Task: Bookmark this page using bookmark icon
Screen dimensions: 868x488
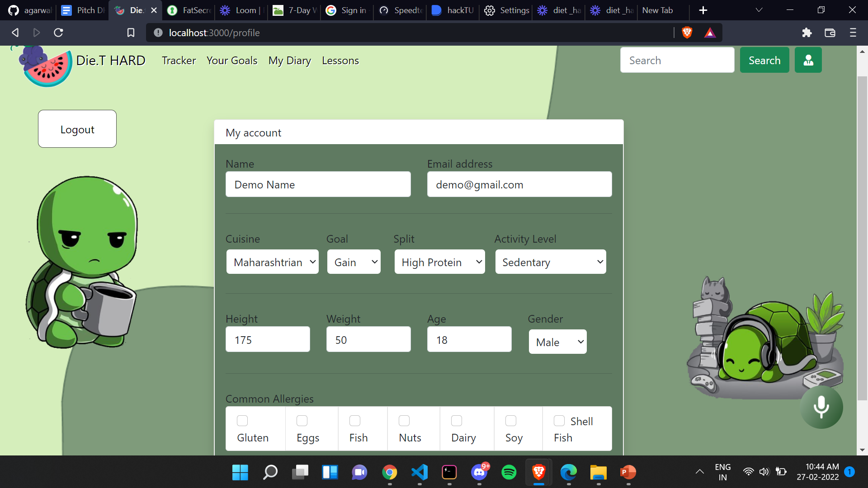Action: 131,33
